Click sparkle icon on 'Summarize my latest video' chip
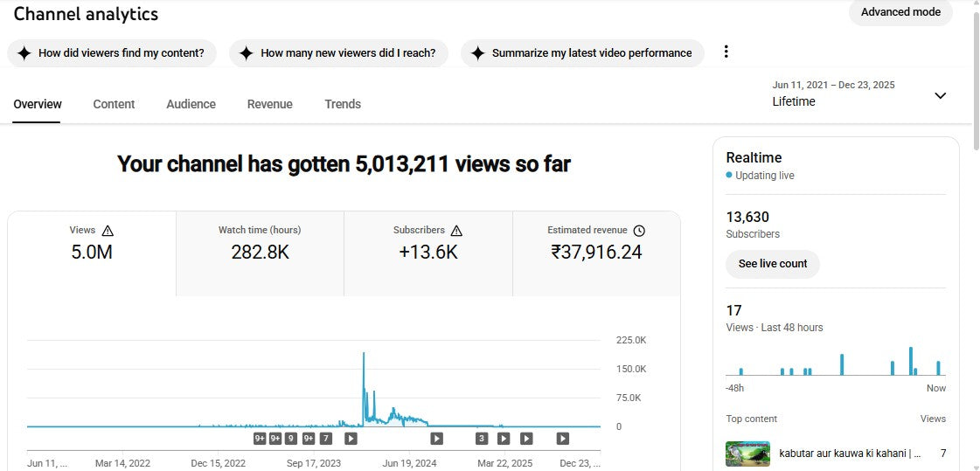The height and width of the screenshot is (471, 980). tap(477, 53)
